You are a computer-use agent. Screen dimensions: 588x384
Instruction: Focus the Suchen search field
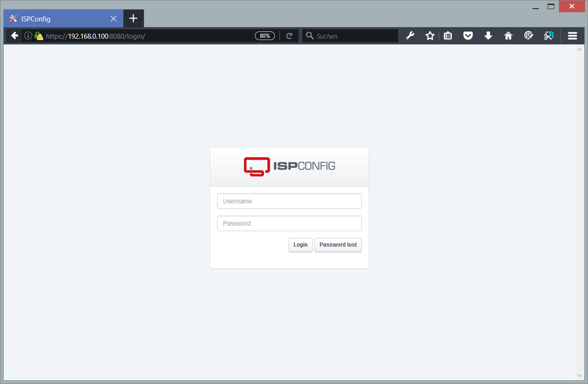pos(350,36)
